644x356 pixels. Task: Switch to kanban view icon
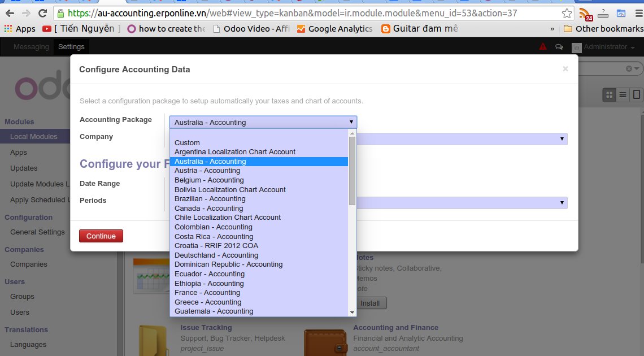[609, 95]
